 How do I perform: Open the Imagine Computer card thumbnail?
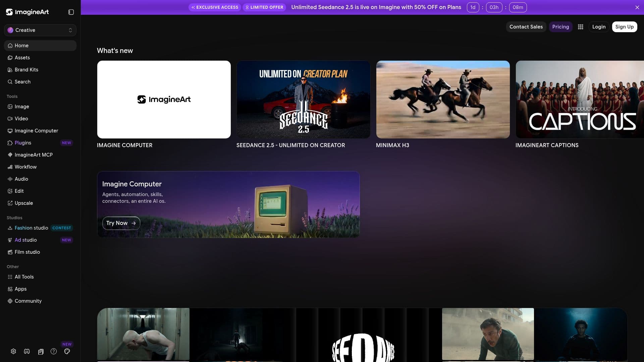164,100
